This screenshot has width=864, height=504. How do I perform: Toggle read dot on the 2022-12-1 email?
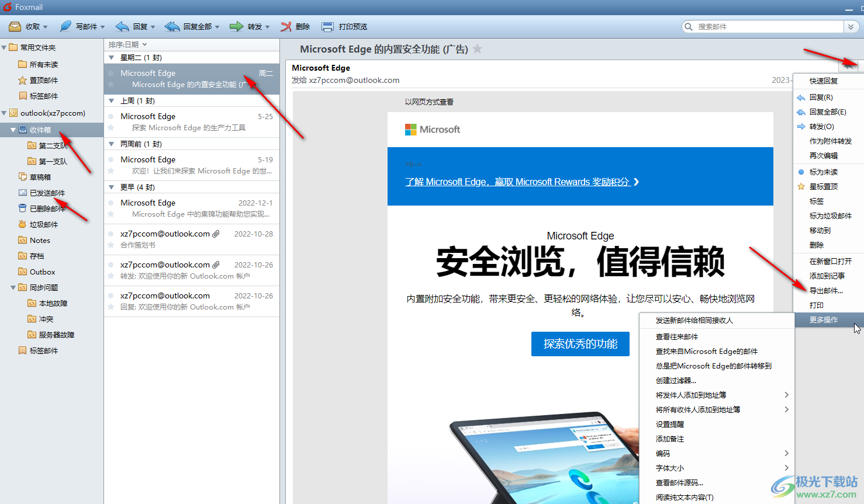pyautogui.click(x=111, y=203)
